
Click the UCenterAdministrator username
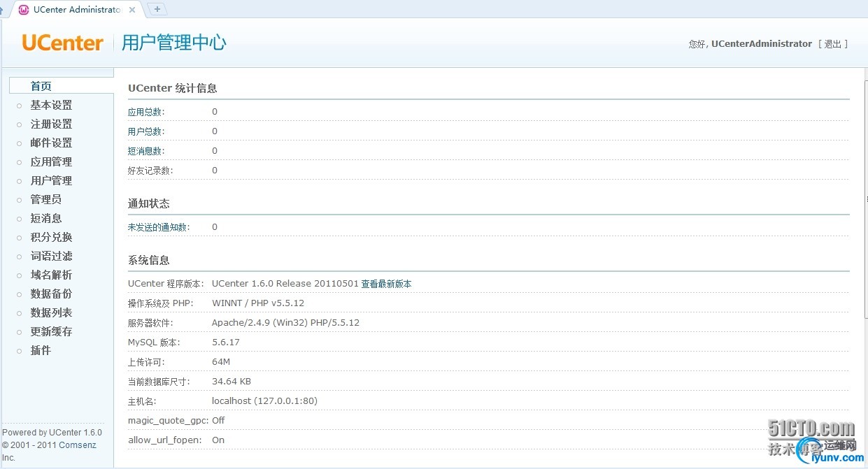pos(762,44)
